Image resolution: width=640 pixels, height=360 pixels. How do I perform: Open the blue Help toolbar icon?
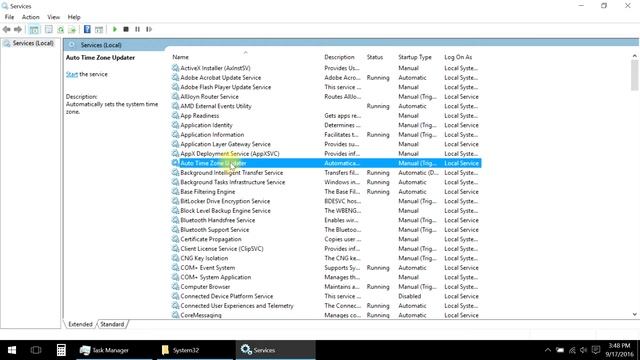[x=87, y=29]
